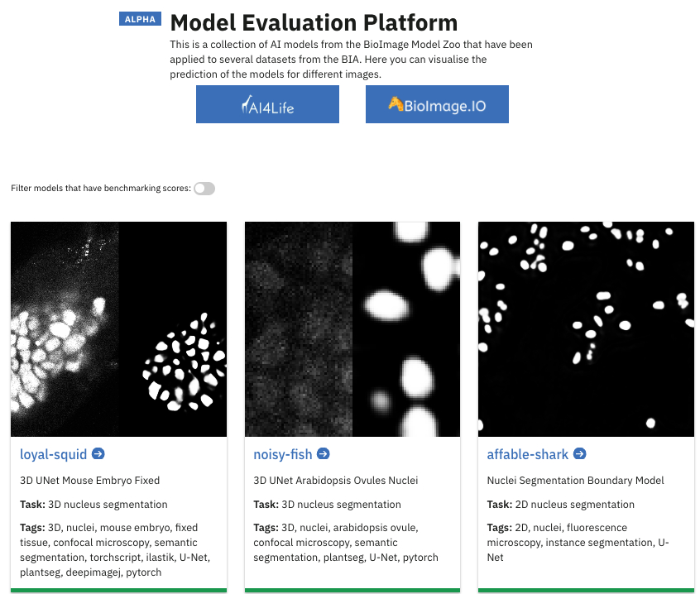Click the AI4Life giraffe logo
The width and height of the screenshot is (700, 594).
[246, 103]
